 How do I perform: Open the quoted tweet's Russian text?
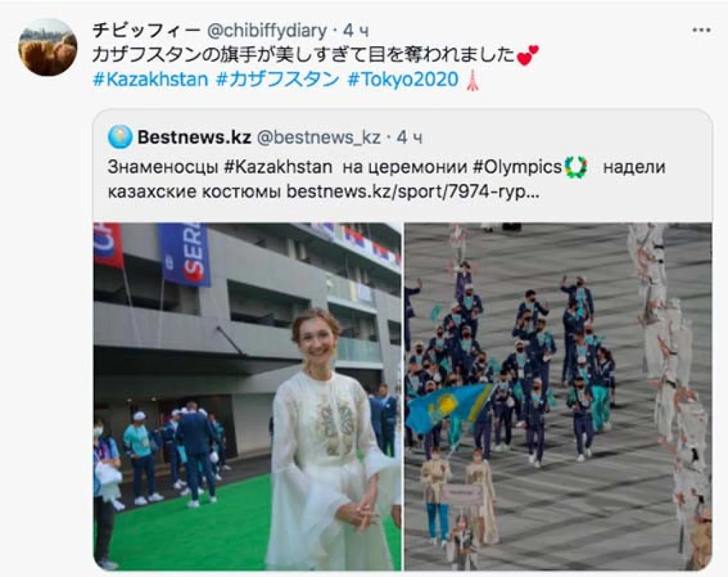(386, 180)
